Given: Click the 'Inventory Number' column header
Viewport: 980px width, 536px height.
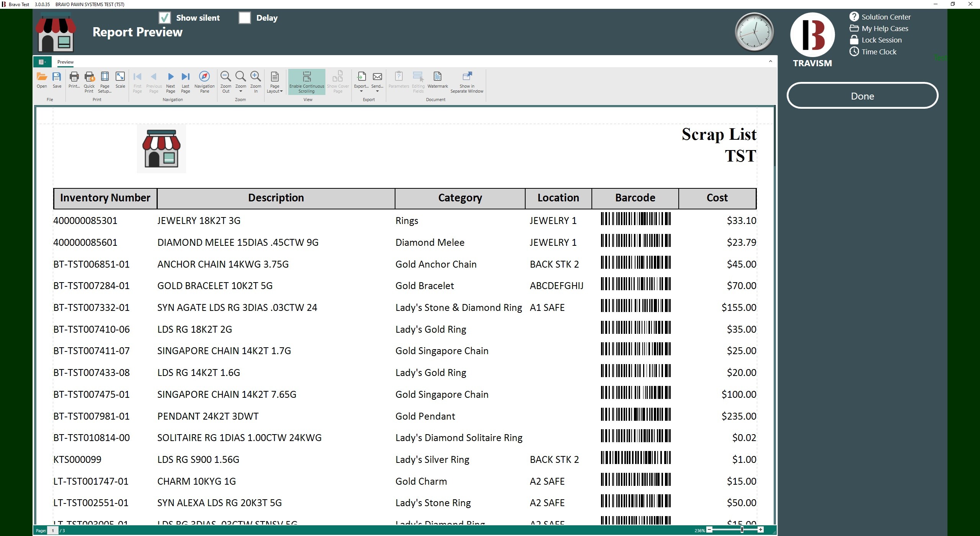Looking at the screenshot, I should click(x=105, y=198).
